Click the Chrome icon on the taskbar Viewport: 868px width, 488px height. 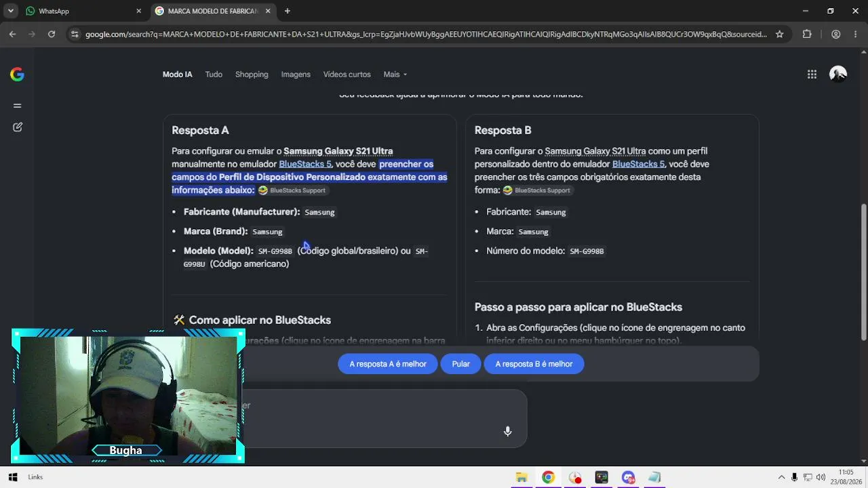(548, 477)
